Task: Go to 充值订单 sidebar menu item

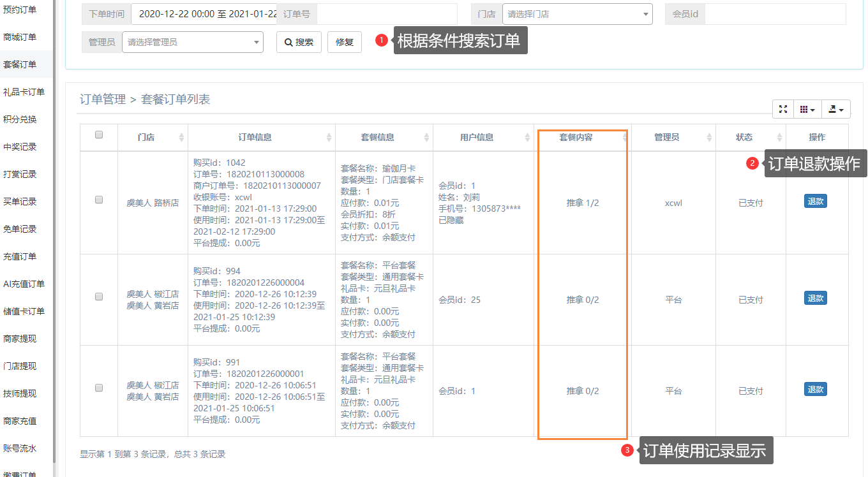Action: (20, 256)
